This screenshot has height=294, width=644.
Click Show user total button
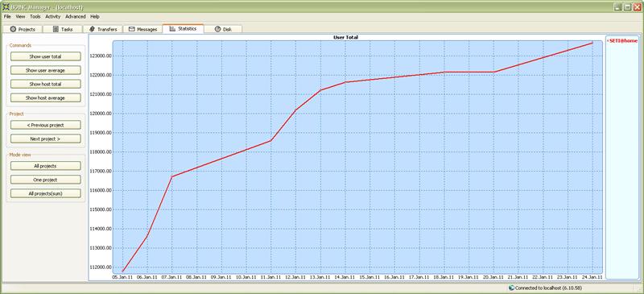click(46, 56)
